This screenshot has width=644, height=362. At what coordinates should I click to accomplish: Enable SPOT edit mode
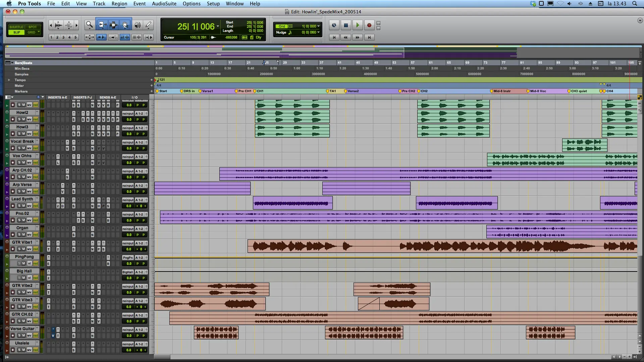click(33, 27)
